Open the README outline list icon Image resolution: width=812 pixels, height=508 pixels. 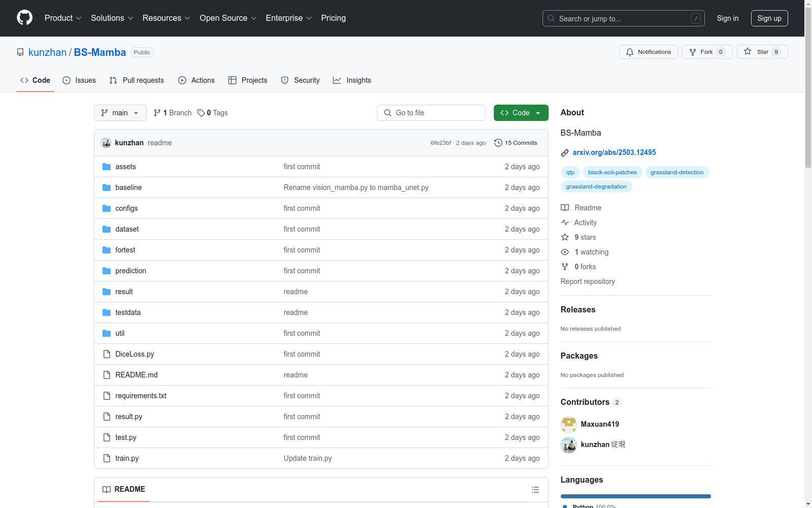[x=535, y=490]
